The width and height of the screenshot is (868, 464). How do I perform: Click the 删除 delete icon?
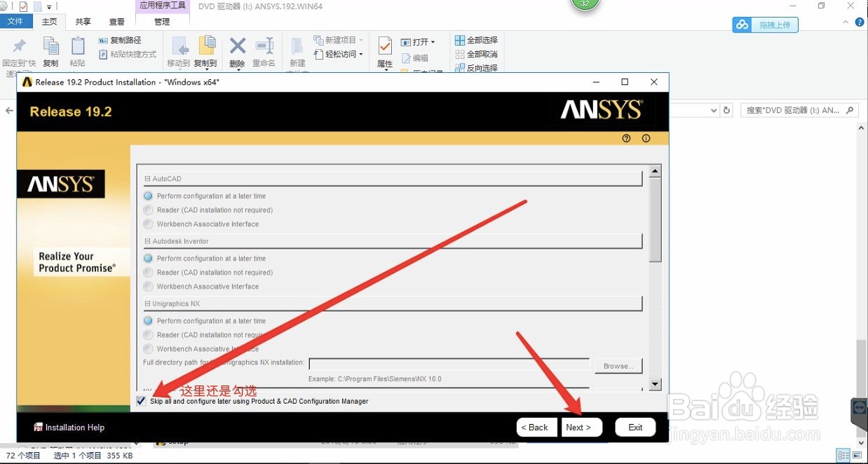point(238,48)
